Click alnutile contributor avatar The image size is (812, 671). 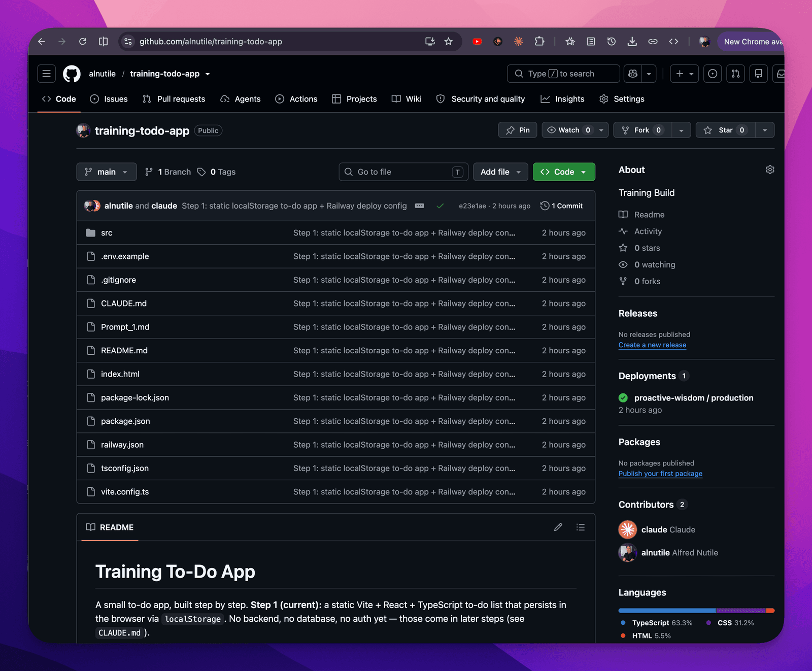tap(628, 553)
